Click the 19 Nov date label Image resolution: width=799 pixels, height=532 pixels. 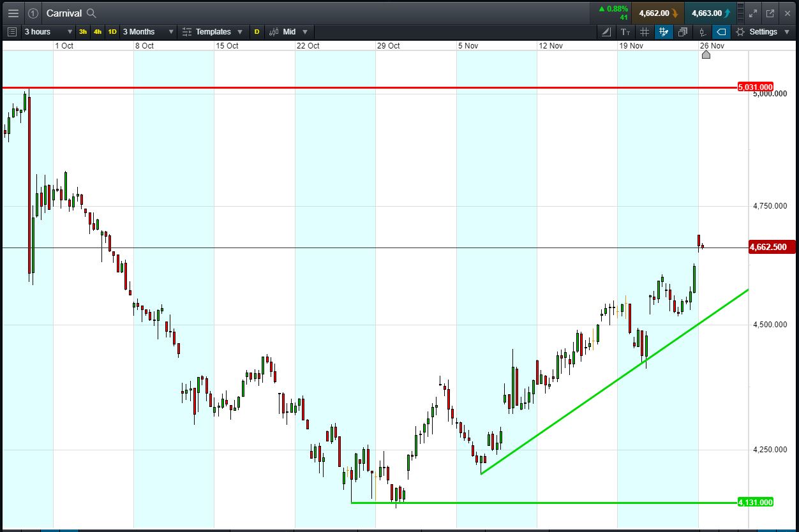(x=631, y=46)
